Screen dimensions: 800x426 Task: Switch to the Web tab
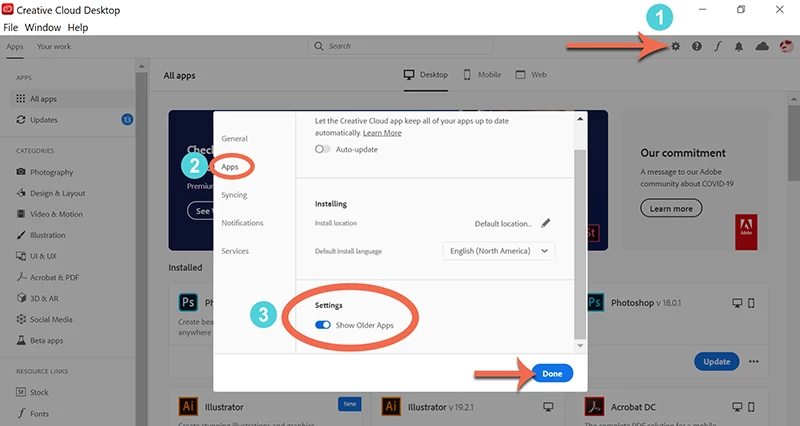pyautogui.click(x=531, y=75)
